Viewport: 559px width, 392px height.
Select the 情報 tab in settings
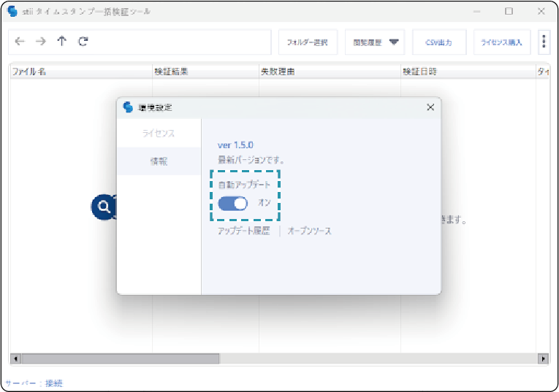159,161
